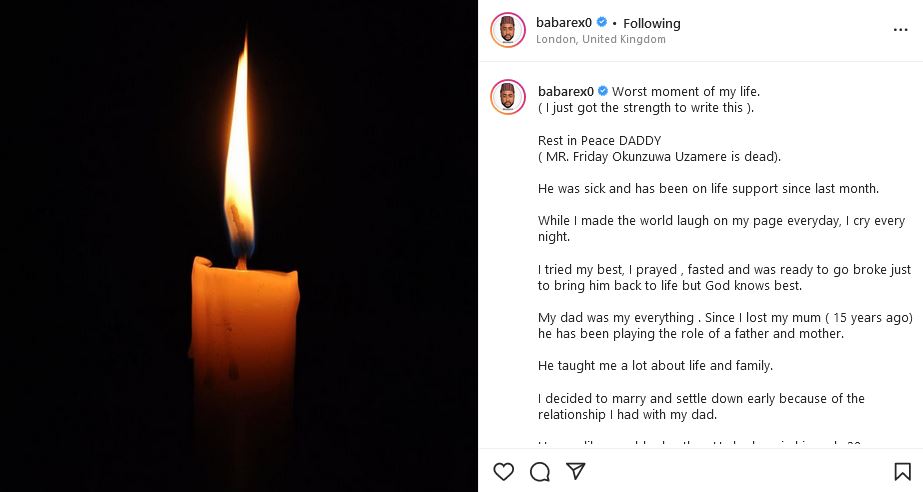Open babarex0 profile from header username

[x=564, y=23]
